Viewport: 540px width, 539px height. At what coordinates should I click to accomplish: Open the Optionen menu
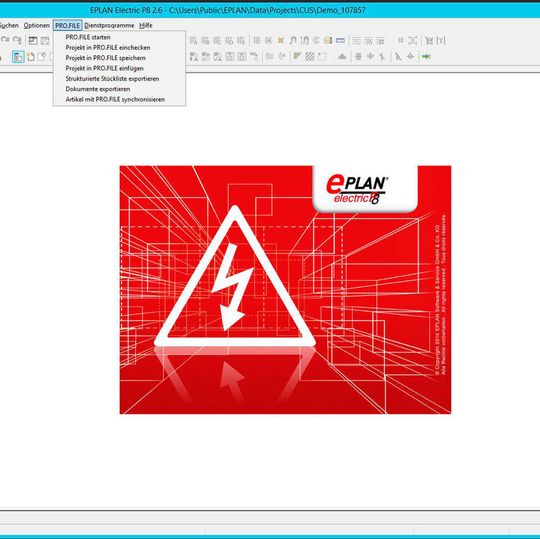click(37, 25)
